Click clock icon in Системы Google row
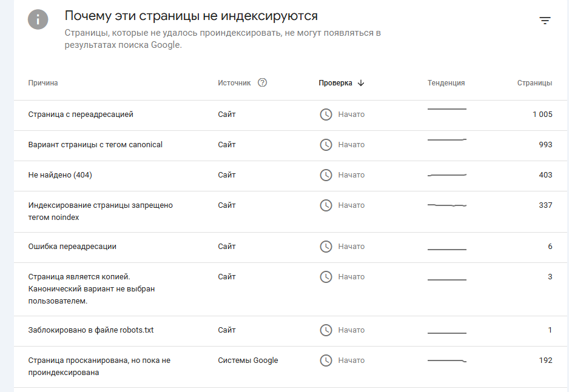This screenshot has height=392, width=569. (326, 360)
